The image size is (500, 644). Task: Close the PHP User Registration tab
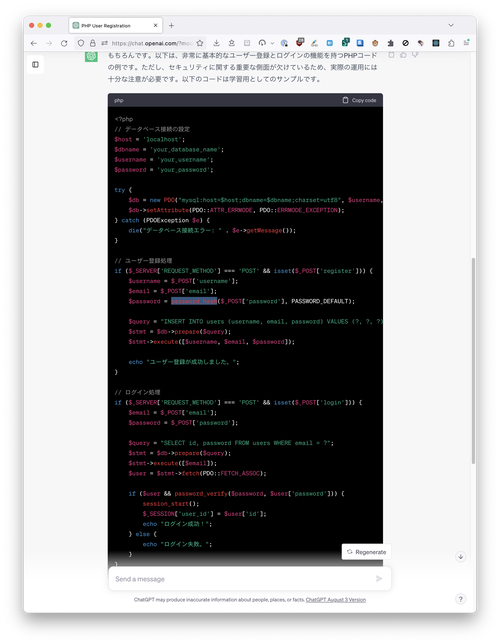pos(155,25)
